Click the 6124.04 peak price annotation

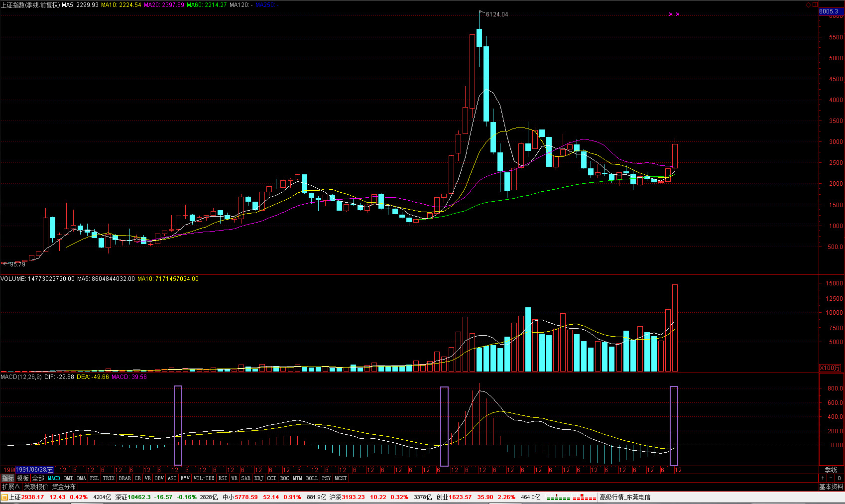click(x=497, y=14)
